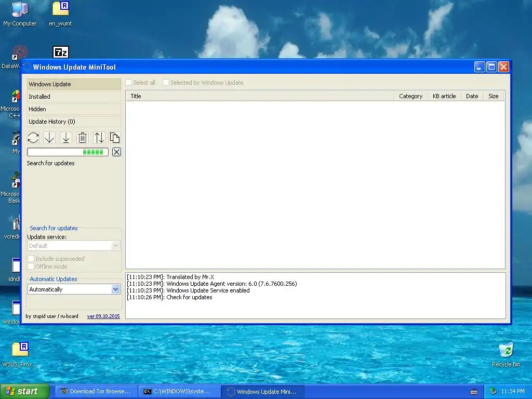Image resolution: width=532 pixels, height=399 pixels.
Task: Expand the Automatic Updates Automatically dropdown
Action: click(74, 289)
